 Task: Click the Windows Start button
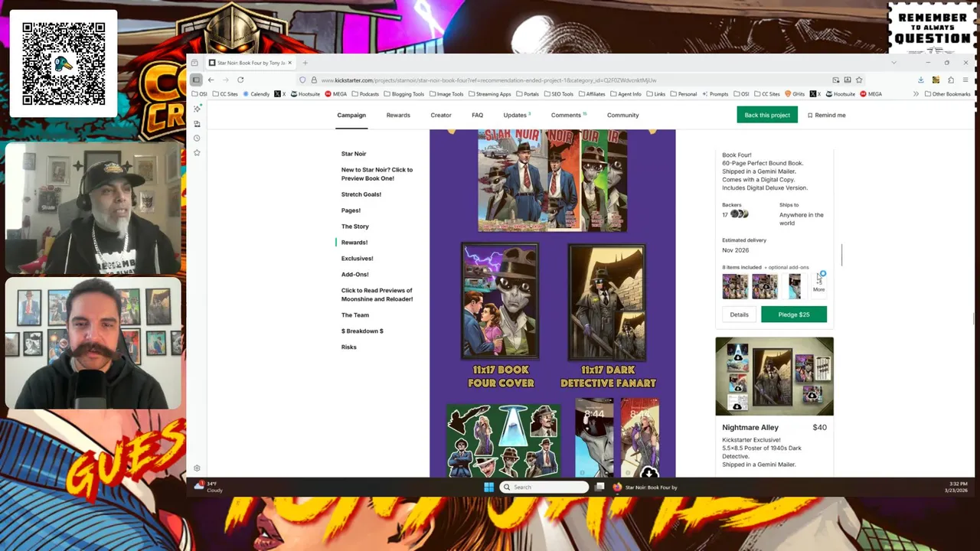(489, 487)
